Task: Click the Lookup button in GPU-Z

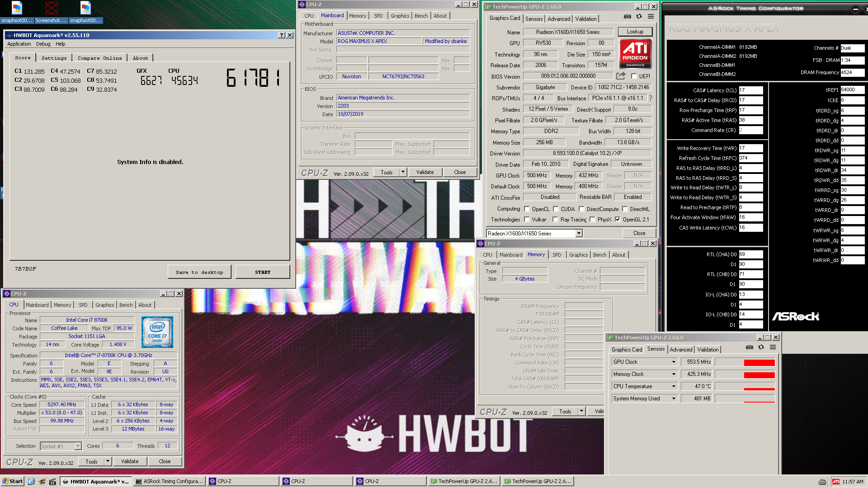Action: [x=635, y=32]
